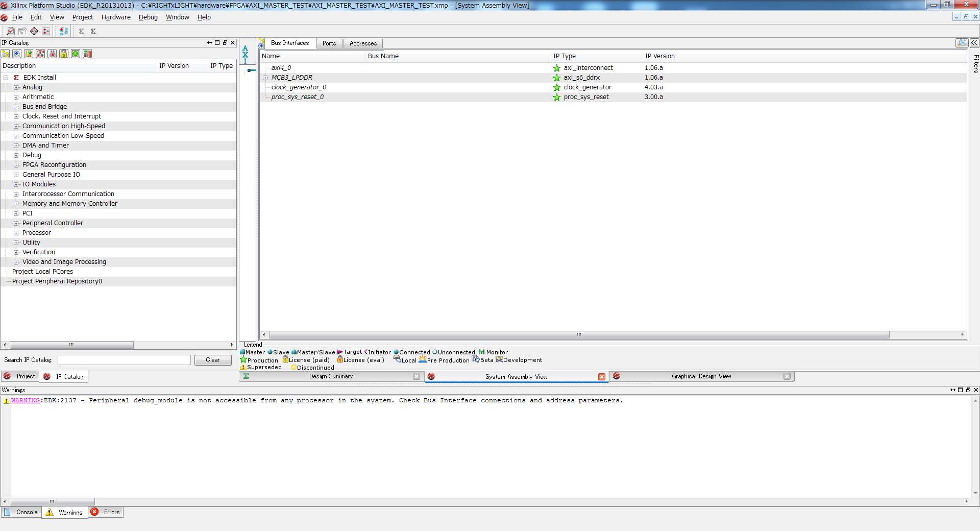Click the red dot device catalog icon

52,54
